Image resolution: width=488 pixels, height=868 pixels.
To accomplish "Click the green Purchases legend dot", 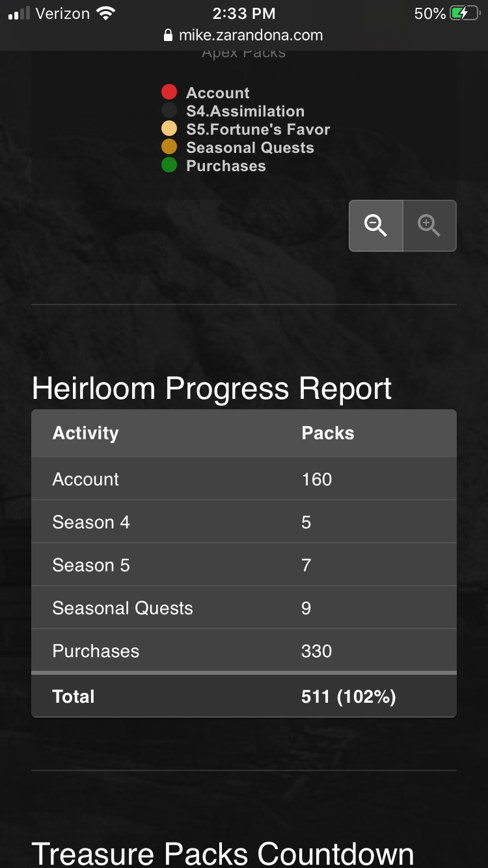I will 169,165.
